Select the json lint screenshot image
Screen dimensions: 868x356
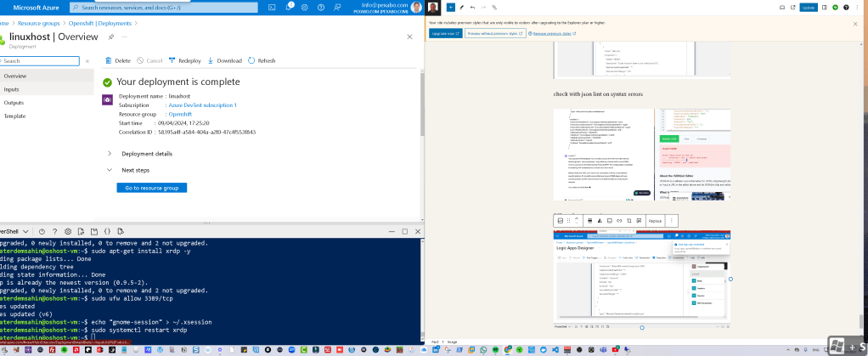click(x=642, y=155)
